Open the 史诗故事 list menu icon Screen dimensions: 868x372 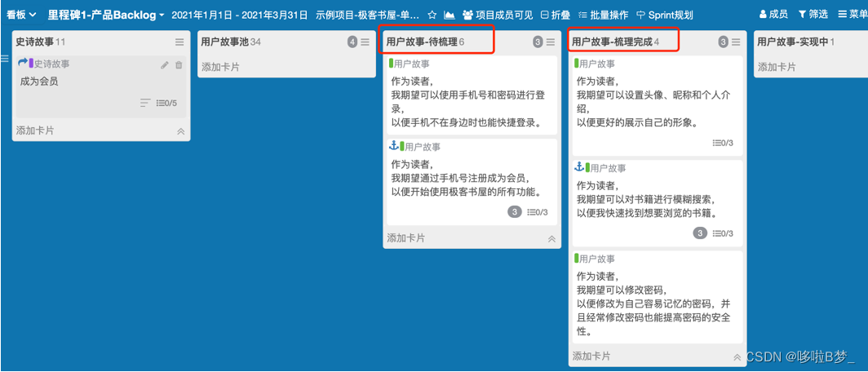(179, 42)
